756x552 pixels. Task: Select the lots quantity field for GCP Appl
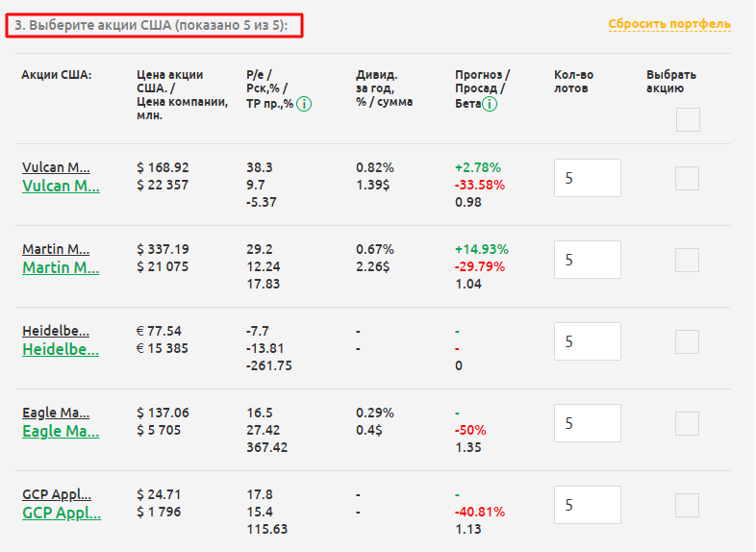pyautogui.click(x=588, y=505)
